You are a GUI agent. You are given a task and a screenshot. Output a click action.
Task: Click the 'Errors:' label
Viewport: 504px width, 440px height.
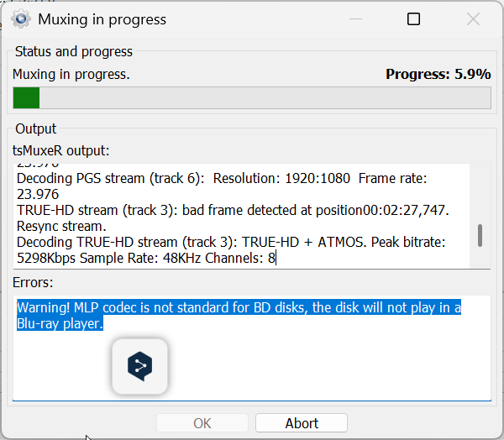(33, 282)
